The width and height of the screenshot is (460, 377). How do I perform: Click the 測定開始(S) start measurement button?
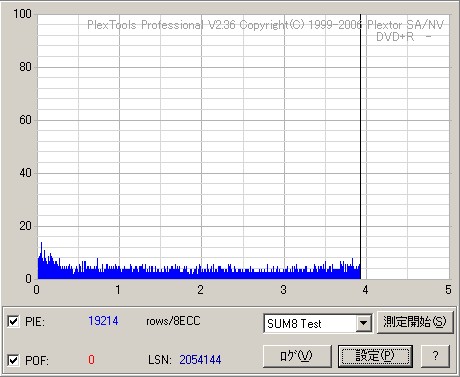(415, 322)
